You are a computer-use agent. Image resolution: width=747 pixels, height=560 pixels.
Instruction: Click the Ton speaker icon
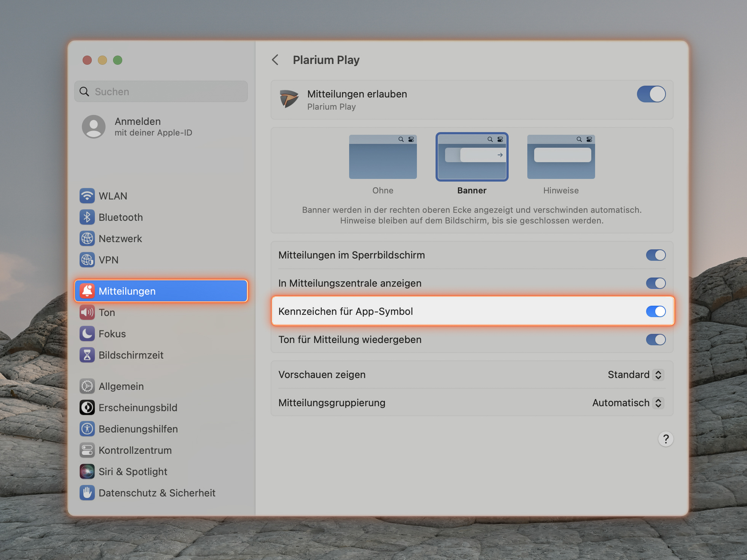point(87,312)
